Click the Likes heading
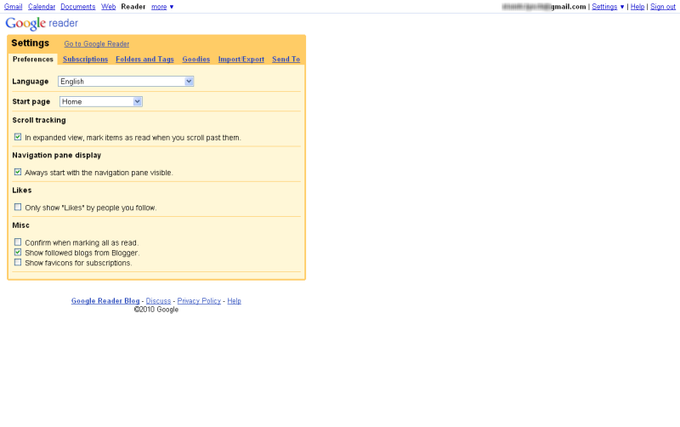Screen dimensions: 680x427 [22, 190]
